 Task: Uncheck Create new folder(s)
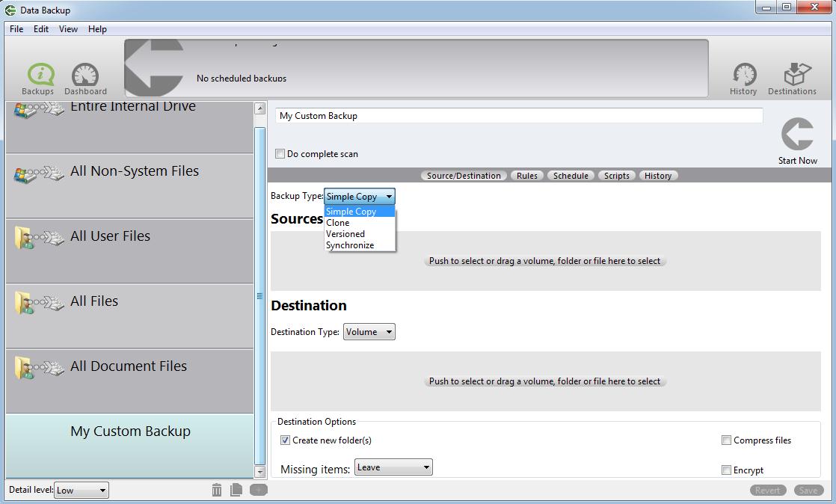(x=285, y=440)
